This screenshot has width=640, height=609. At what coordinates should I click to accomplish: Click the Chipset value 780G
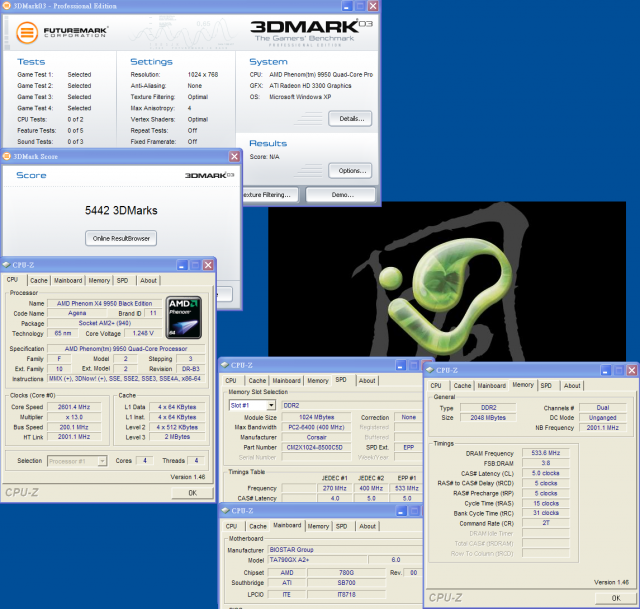coord(347,573)
